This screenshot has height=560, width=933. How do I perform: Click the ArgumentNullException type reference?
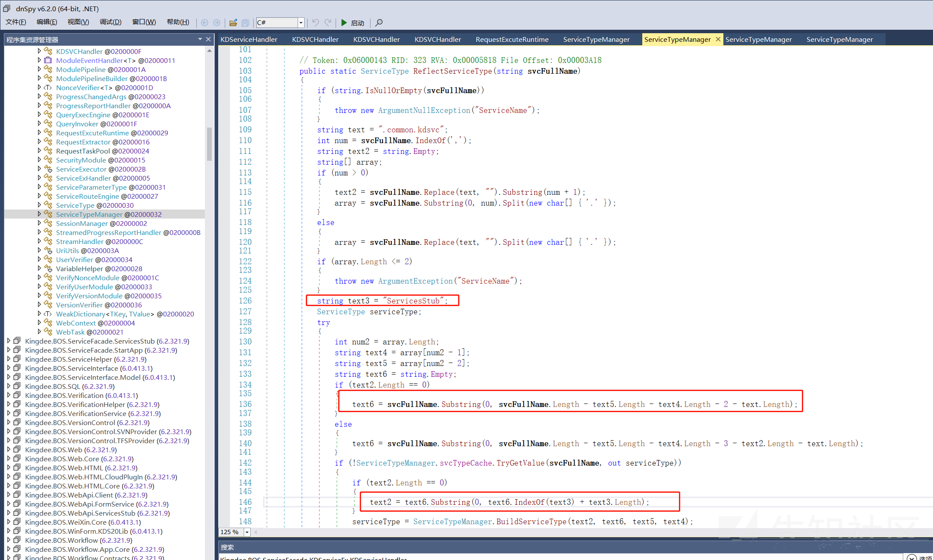(x=424, y=110)
